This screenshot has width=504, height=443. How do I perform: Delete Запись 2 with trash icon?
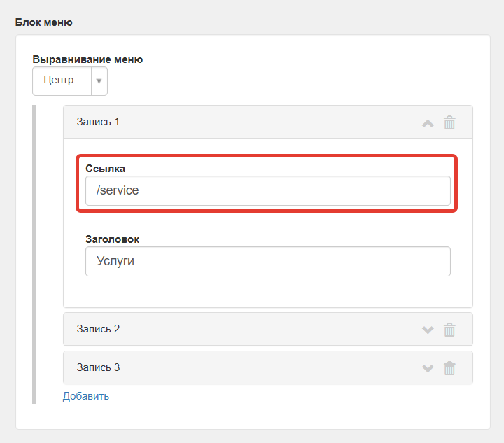(449, 330)
